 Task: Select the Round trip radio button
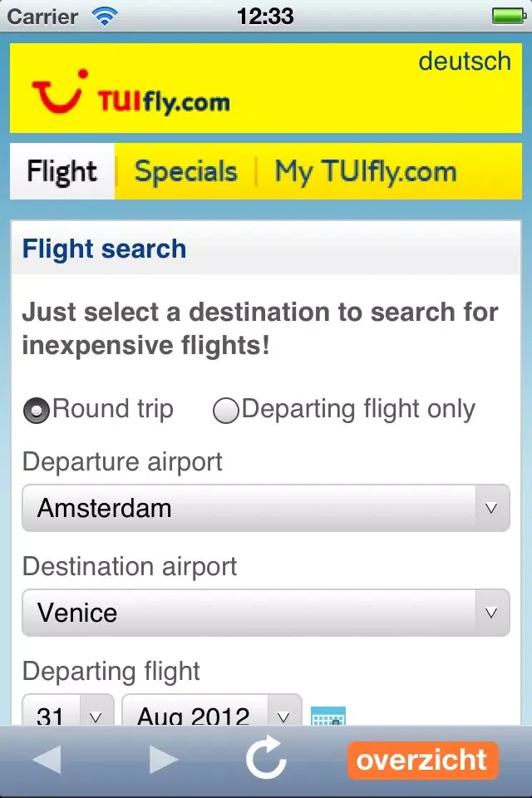tap(36, 411)
